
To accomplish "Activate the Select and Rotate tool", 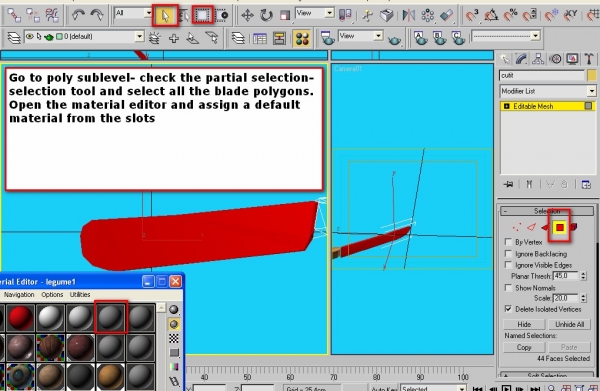I will coord(266,16).
